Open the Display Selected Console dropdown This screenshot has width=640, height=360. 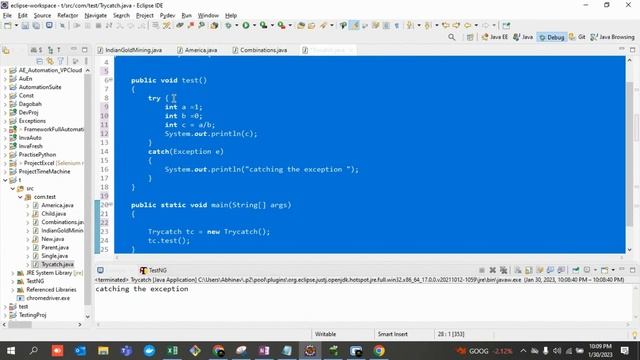(595, 270)
